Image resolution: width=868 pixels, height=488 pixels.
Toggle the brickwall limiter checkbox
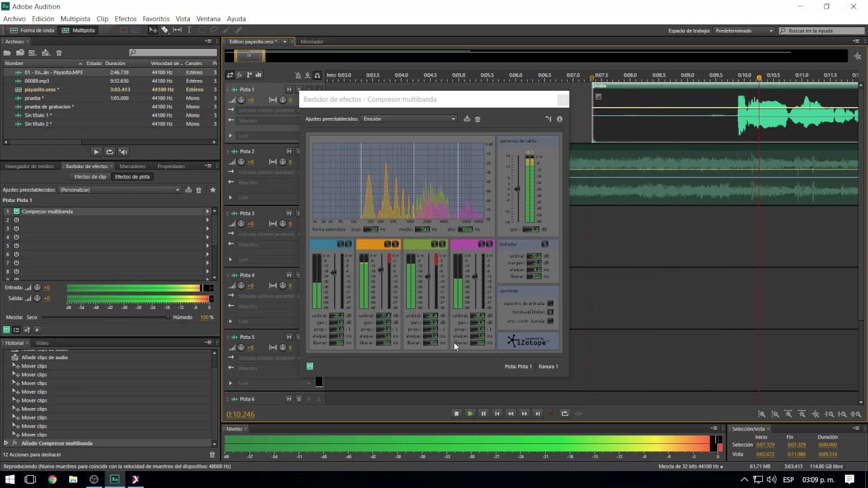[x=551, y=312]
